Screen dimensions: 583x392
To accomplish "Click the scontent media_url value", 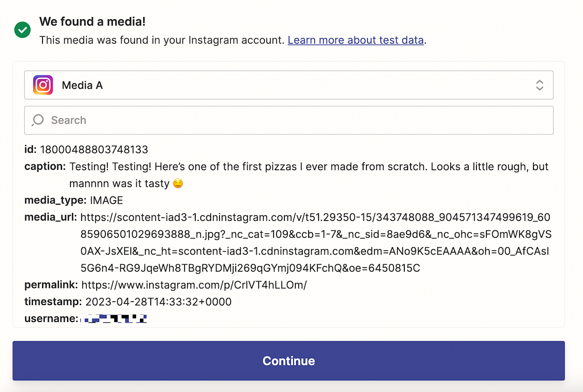I will tap(315, 243).
